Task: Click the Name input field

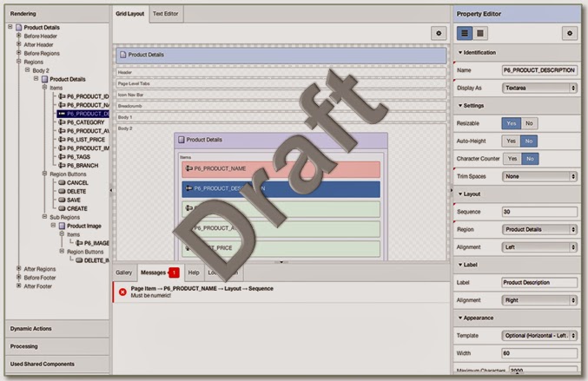Action: (x=539, y=70)
